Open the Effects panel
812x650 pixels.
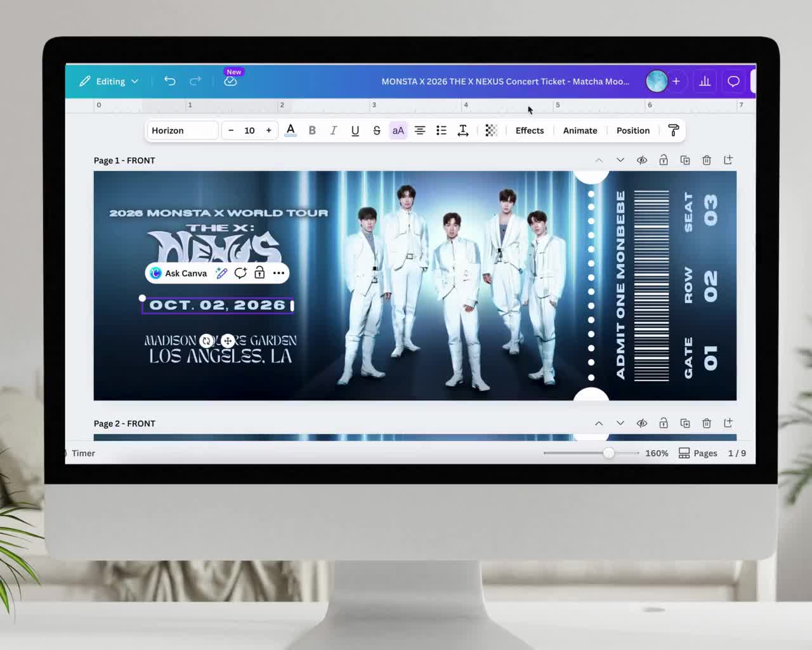[530, 130]
